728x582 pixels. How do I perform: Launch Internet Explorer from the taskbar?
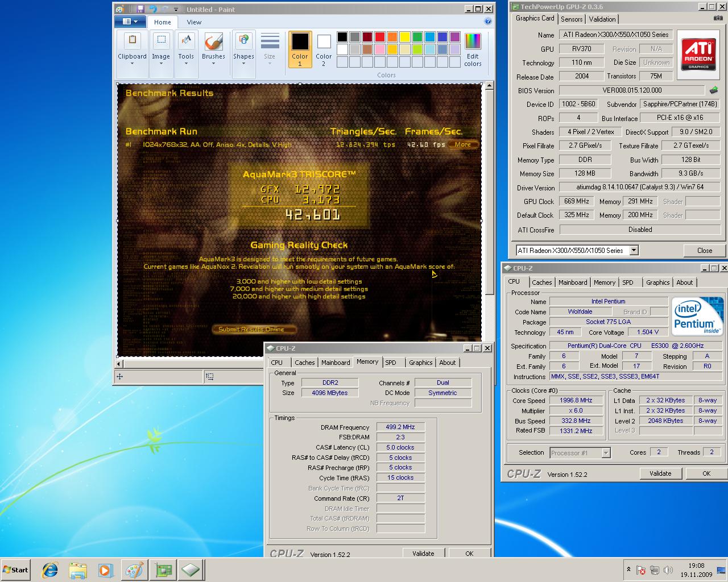point(50,570)
